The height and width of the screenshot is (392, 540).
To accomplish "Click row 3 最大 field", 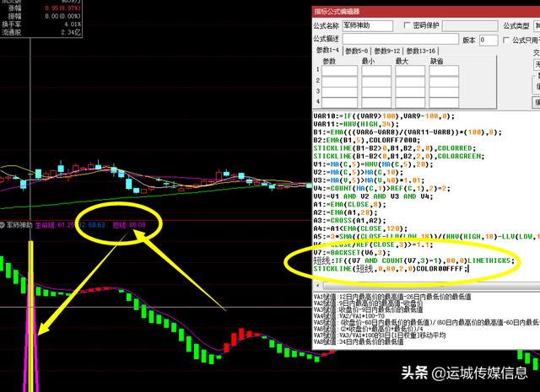I will (410, 92).
